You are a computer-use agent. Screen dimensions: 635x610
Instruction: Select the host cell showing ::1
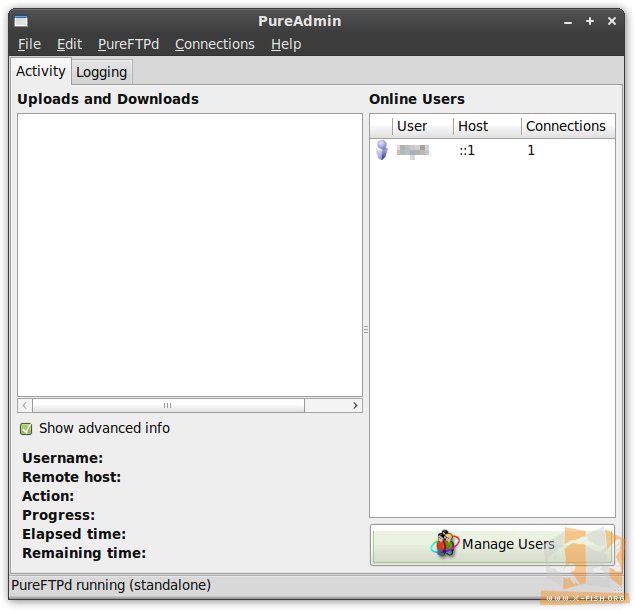[467, 151]
